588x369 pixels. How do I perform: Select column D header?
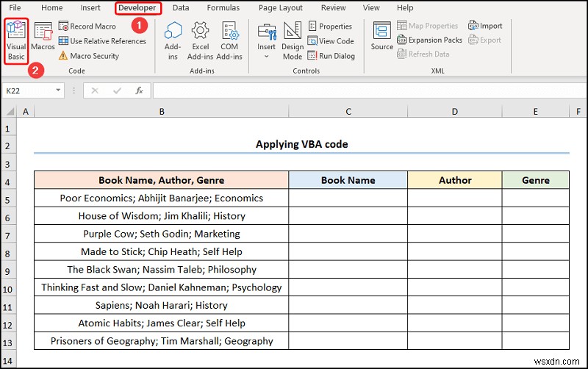point(455,112)
